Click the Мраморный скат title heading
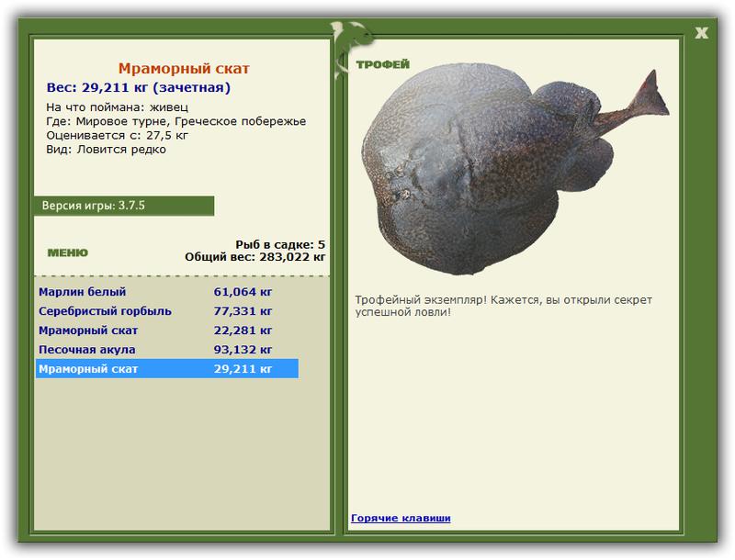 coord(184,68)
